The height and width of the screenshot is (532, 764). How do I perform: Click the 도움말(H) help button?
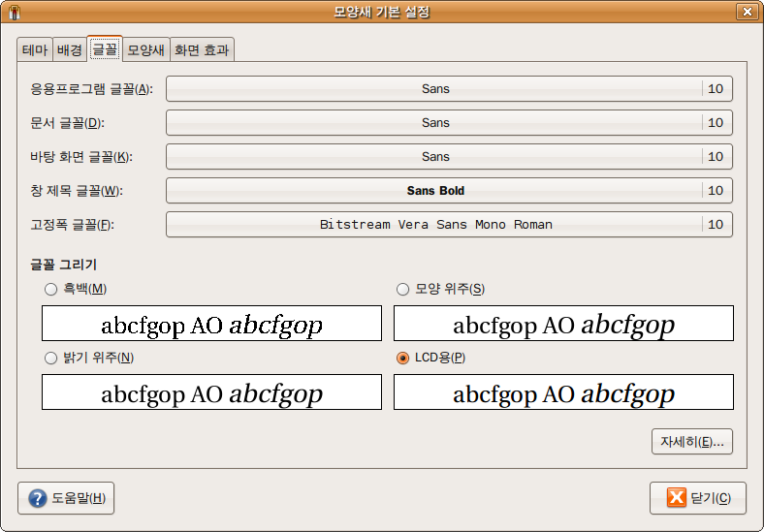point(66,498)
